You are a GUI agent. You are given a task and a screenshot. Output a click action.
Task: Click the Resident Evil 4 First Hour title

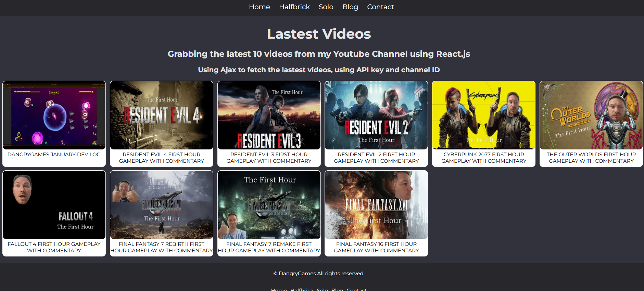pos(162,158)
